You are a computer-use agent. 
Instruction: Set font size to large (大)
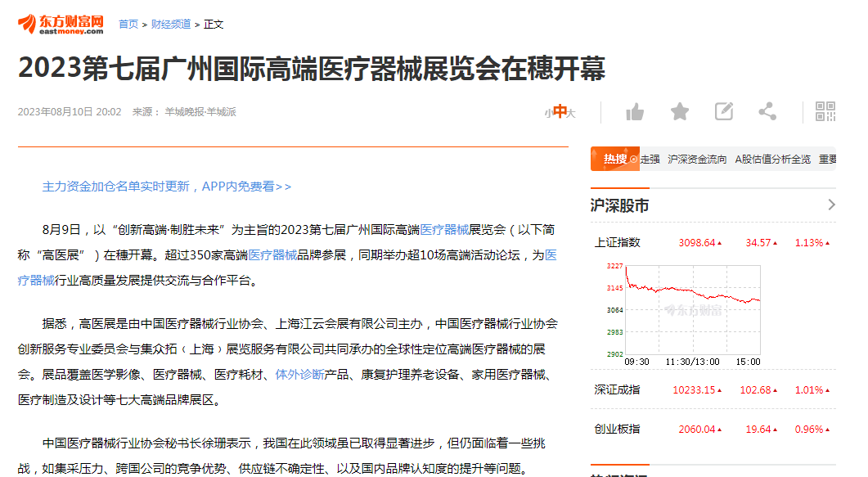point(571,113)
